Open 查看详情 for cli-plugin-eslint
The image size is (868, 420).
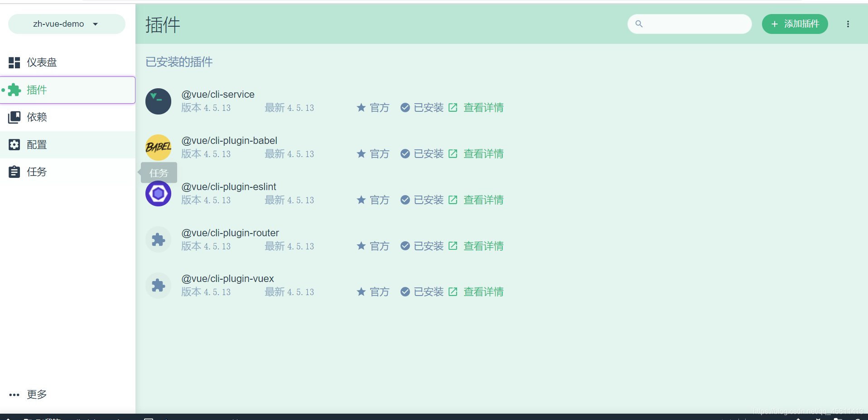483,200
